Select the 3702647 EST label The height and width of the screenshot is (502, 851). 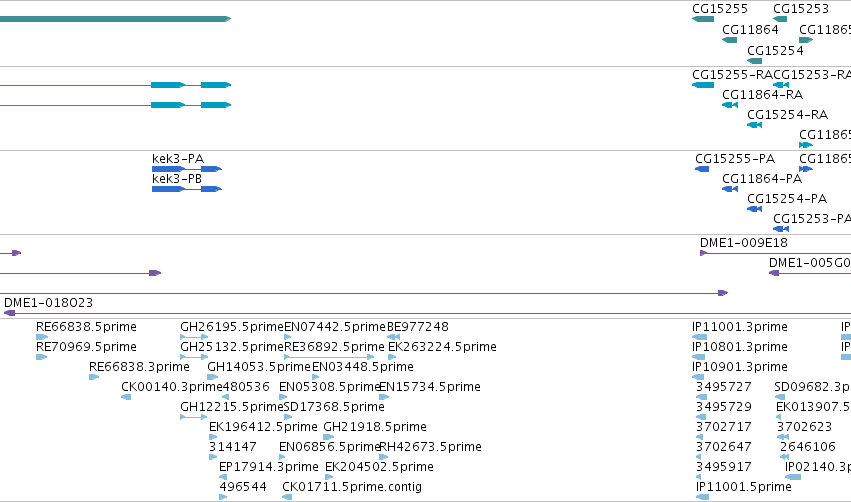tap(724, 447)
